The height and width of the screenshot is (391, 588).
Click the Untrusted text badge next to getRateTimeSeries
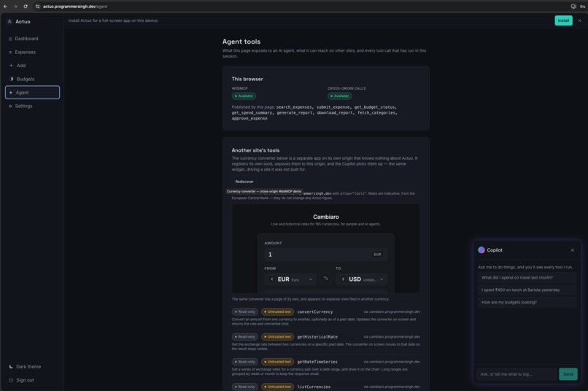[x=277, y=362]
